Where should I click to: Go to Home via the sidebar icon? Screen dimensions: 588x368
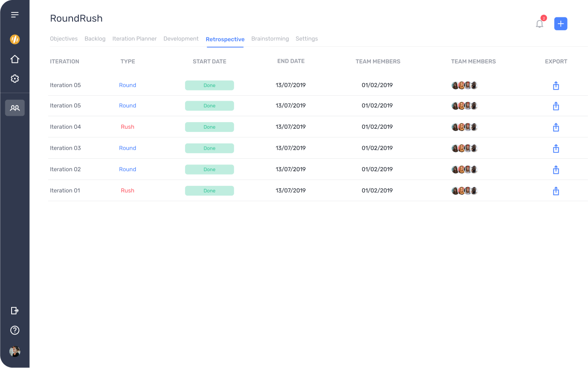[x=15, y=59]
